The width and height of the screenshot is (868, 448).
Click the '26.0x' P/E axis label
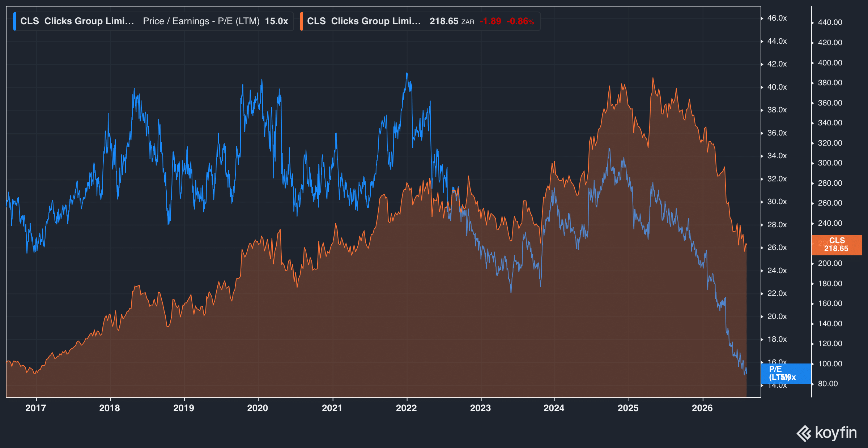click(x=777, y=247)
